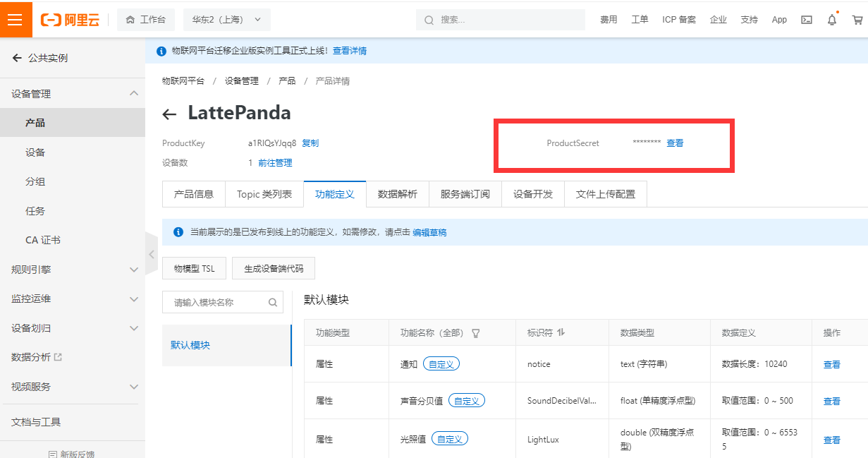This screenshot has width=868, height=458.
Task: Open the 工单 menu
Action: click(640, 20)
